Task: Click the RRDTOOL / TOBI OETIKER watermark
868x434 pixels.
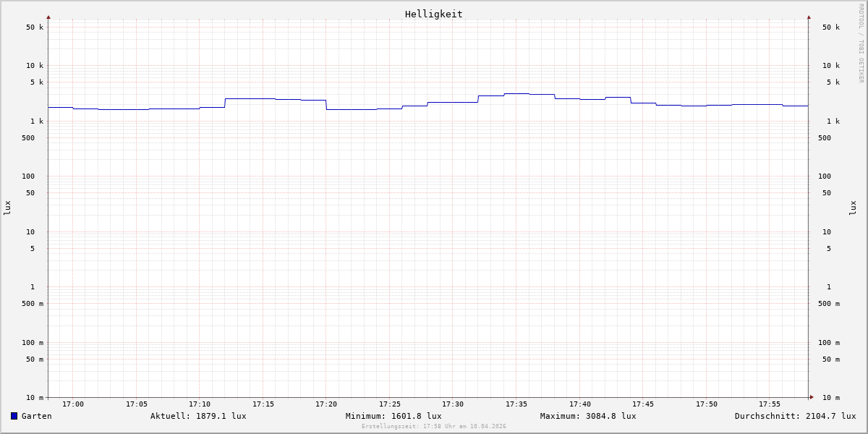Action: click(861, 43)
